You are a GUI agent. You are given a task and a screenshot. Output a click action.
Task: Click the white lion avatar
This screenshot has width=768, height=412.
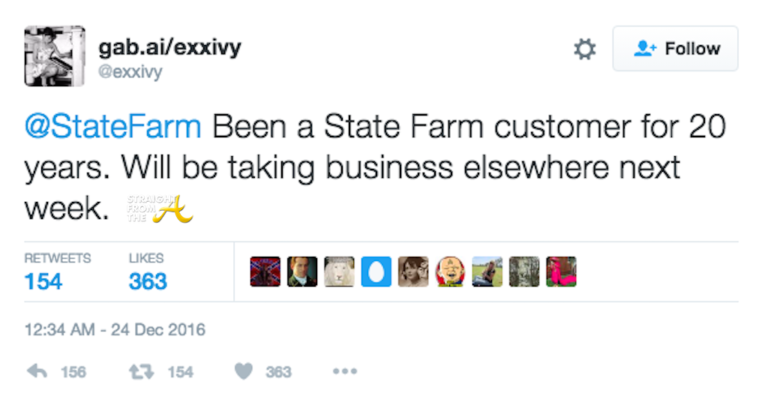tap(339, 271)
